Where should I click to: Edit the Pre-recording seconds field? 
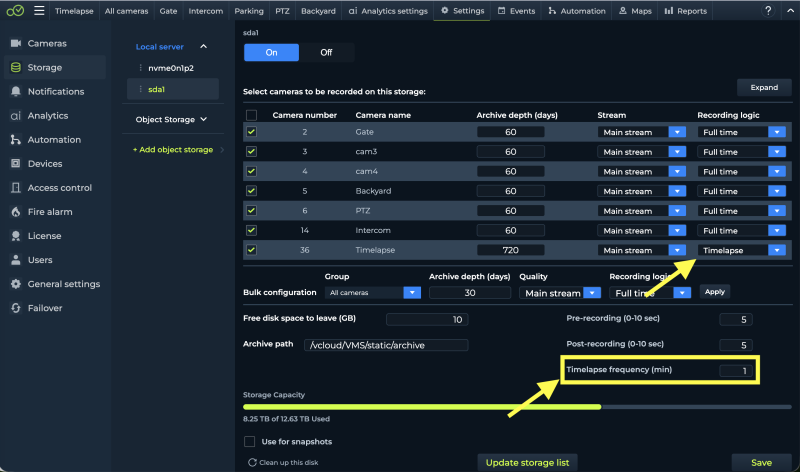736,319
